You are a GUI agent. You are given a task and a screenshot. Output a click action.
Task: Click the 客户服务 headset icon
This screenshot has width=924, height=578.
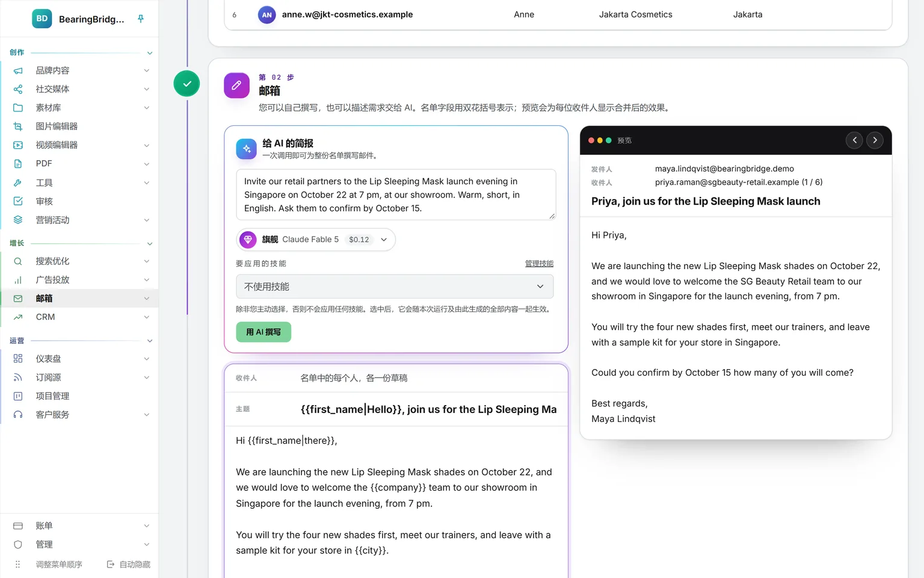18,415
